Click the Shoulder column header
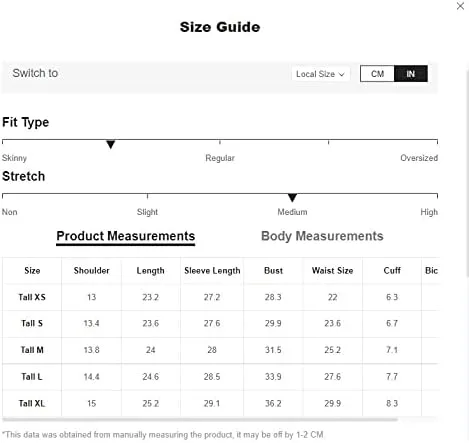Viewport: 469px width, 443px height. tap(91, 271)
